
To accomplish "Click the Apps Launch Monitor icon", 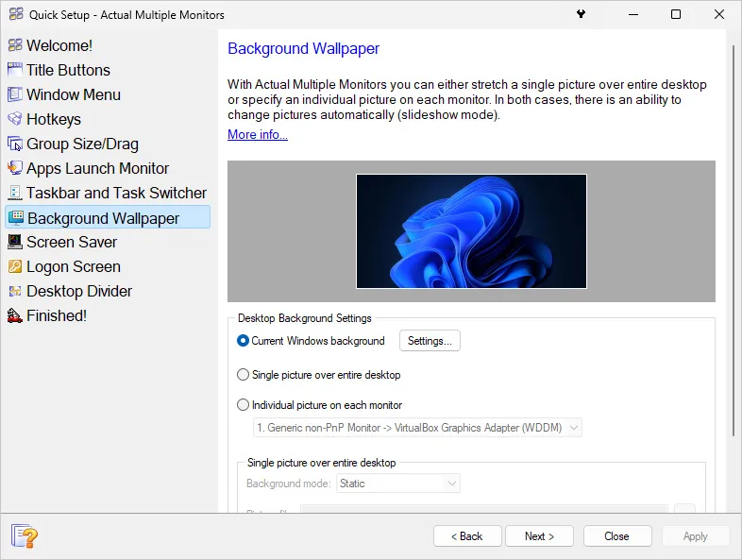I will pos(15,168).
